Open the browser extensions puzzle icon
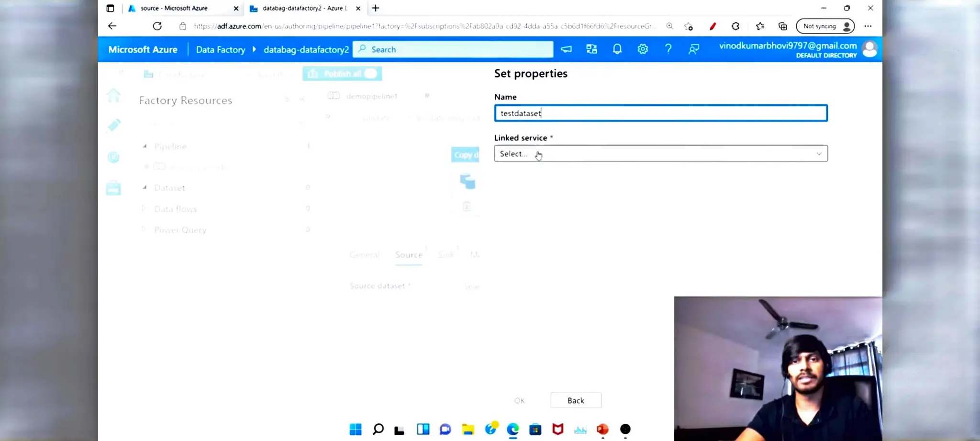 coord(735,26)
